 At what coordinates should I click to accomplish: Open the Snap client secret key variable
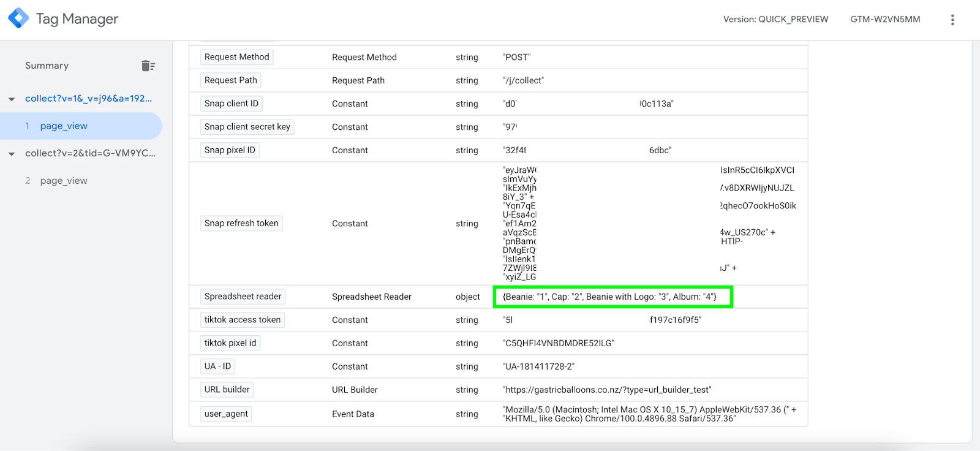point(247,127)
